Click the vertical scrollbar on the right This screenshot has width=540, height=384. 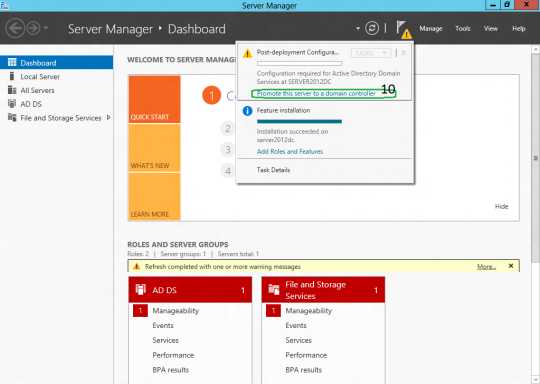click(x=536, y=158)
